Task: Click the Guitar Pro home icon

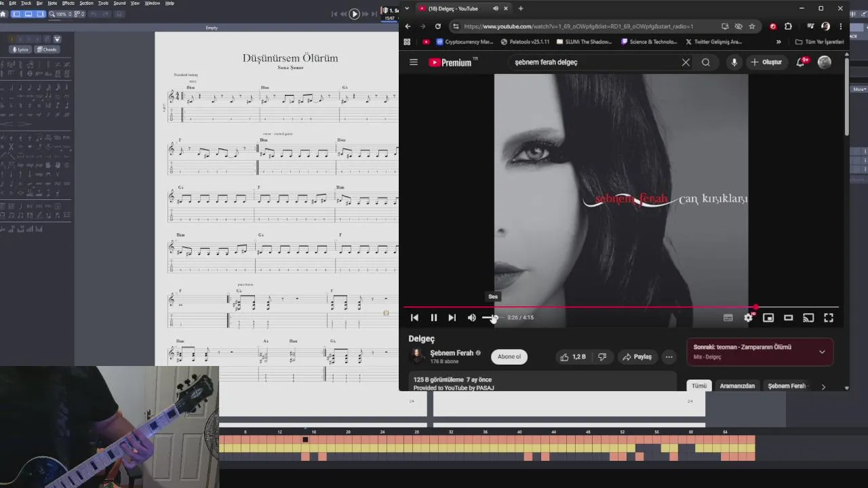Action: [x=3, y=14]
